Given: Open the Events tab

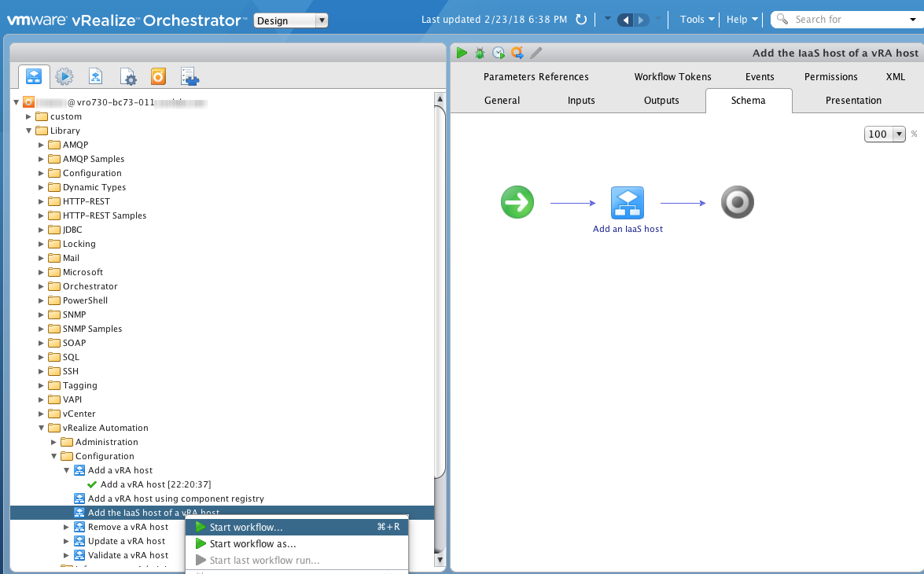Looking at the screenshot, I should tap(760, 76).
